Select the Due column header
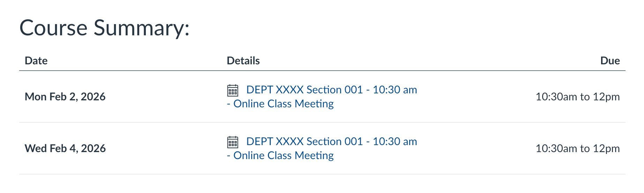 (610, 61)
